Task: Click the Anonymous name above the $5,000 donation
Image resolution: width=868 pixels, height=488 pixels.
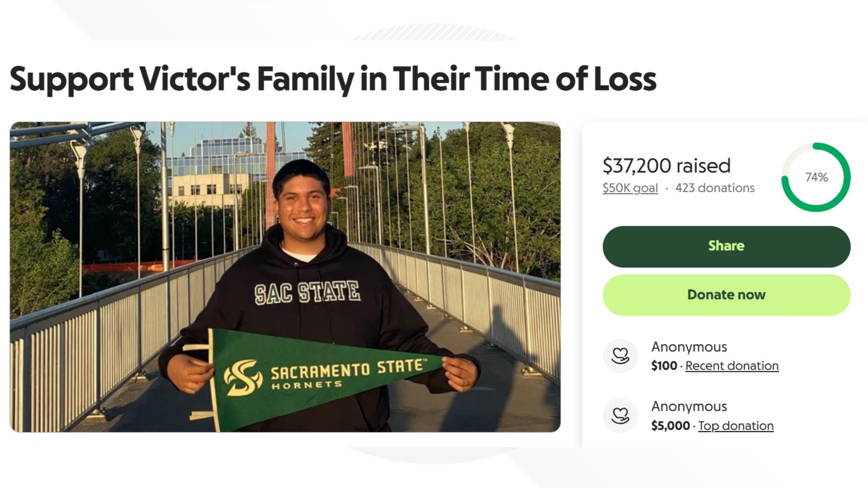Action: pyautogui.click(x=689, y=406)
